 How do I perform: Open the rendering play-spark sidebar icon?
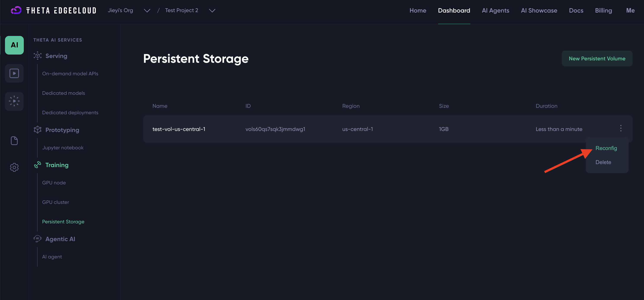14,101
